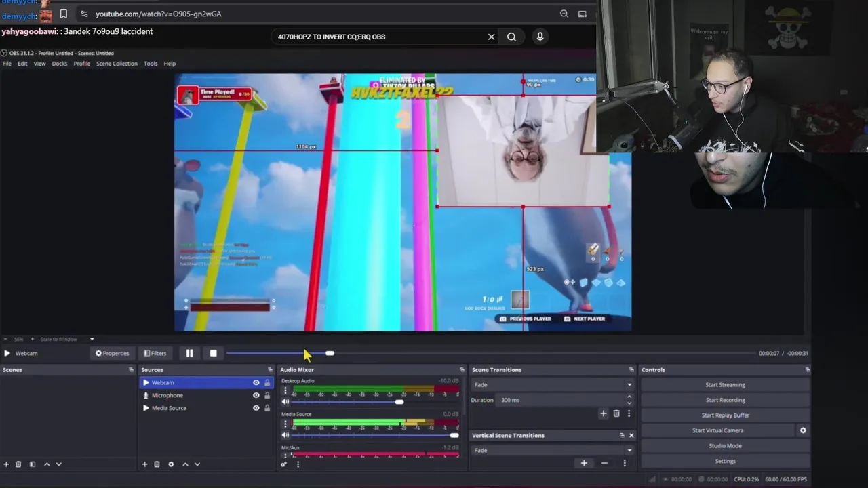
Task: Click Start Recording
Action: (725, 400)
